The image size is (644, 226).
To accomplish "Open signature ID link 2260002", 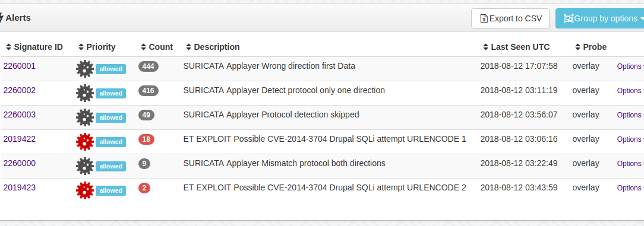I will (19, 90).
